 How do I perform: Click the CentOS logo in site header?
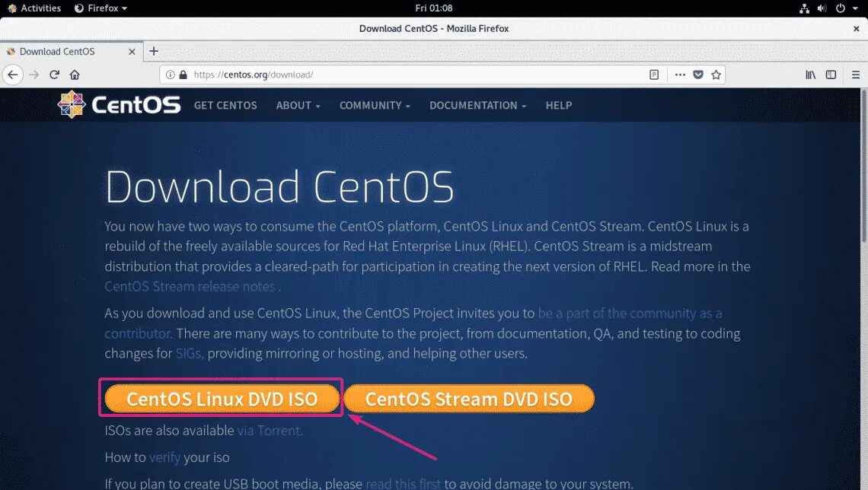click(x=119, y=104)
